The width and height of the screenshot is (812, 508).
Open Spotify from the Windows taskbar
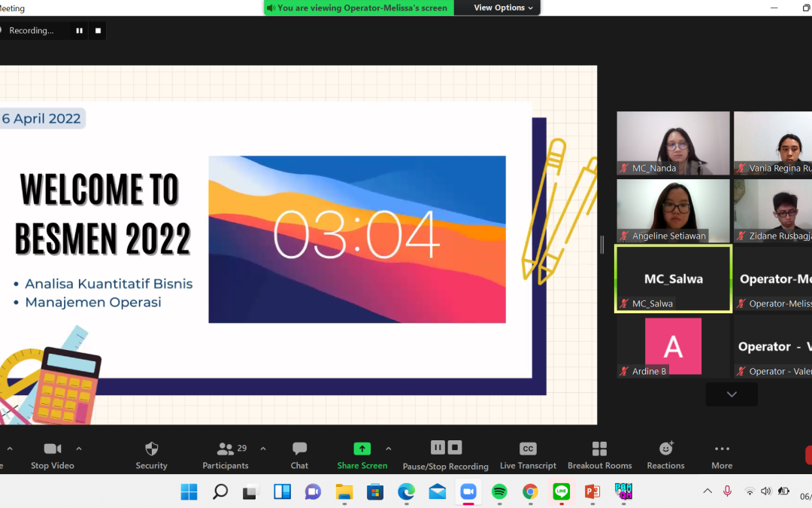pos(499,491)
